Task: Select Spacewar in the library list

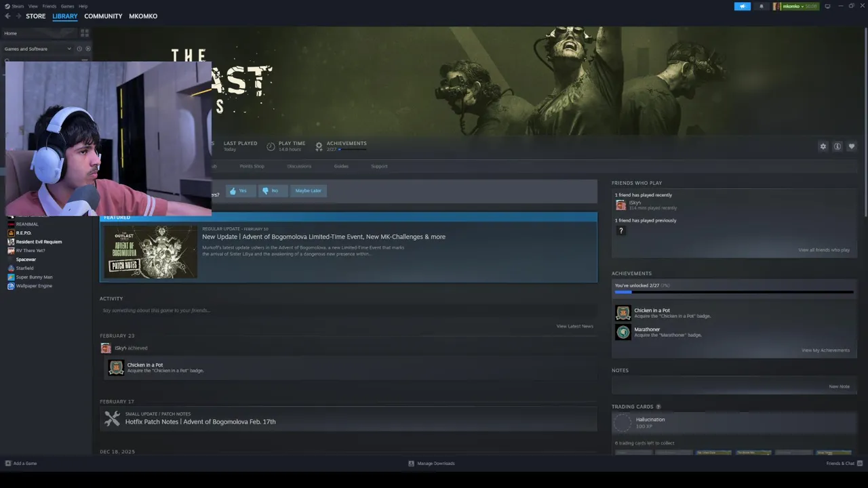Action: 26,260
